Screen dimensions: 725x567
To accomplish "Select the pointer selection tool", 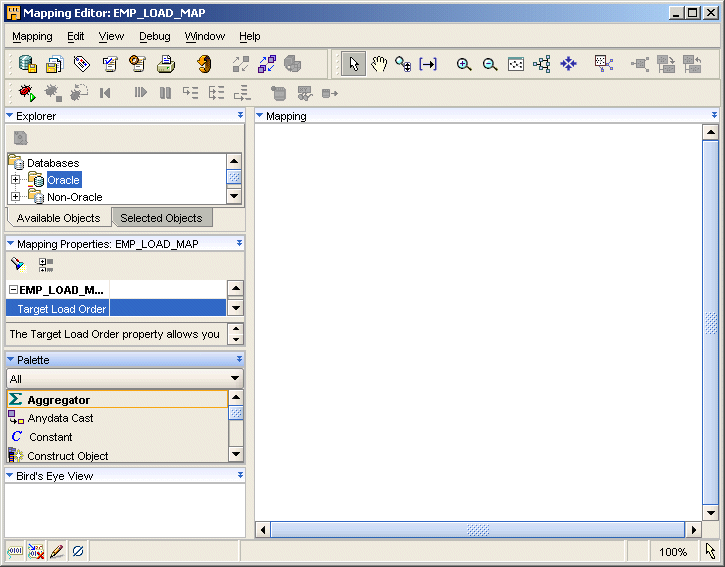I will click(x=353, y=64).
